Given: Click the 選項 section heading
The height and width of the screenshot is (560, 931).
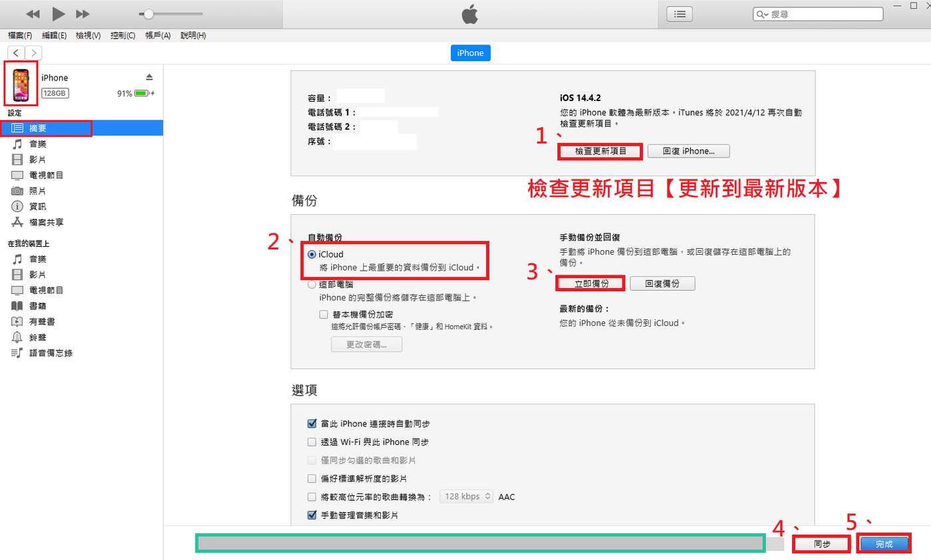Looking at the screenshot, I should tap(304, 389).
